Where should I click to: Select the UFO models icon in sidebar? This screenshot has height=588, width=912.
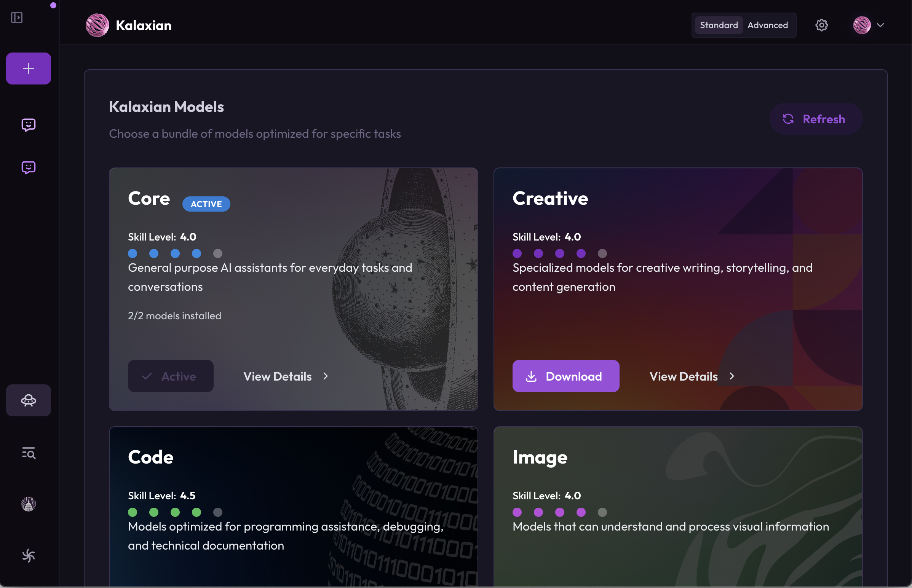point(28,400)
